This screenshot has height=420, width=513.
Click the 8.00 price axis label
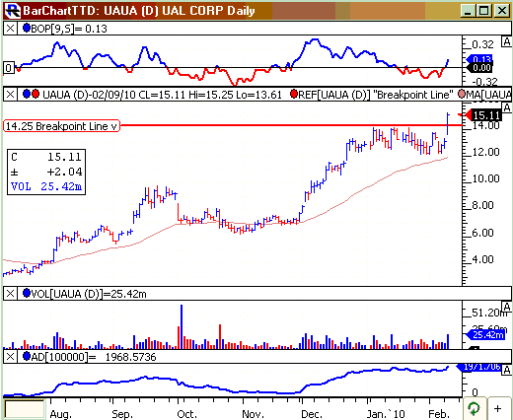click(482, 205)
